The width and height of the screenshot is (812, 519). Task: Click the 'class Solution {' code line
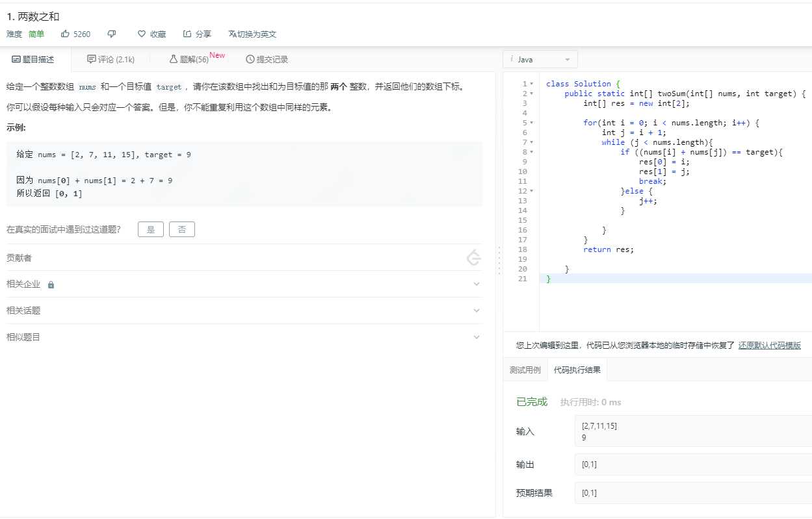[x=583, y=84]
